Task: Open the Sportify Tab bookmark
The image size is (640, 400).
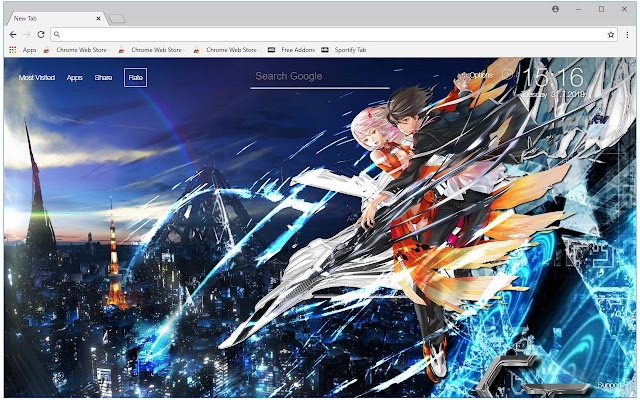Action: (x=344, y=50)
